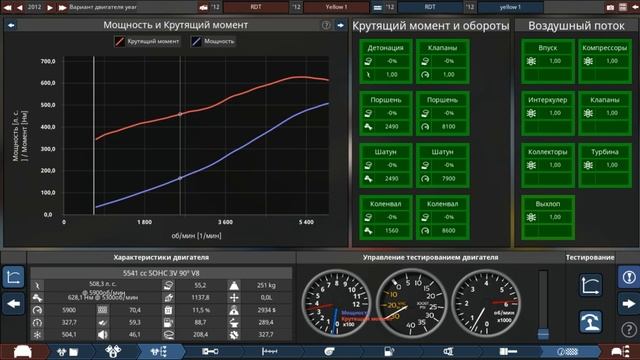This screenshot has width=640, height=360.
Task: Click the throttle slider handle
Action: pos(543,333)
